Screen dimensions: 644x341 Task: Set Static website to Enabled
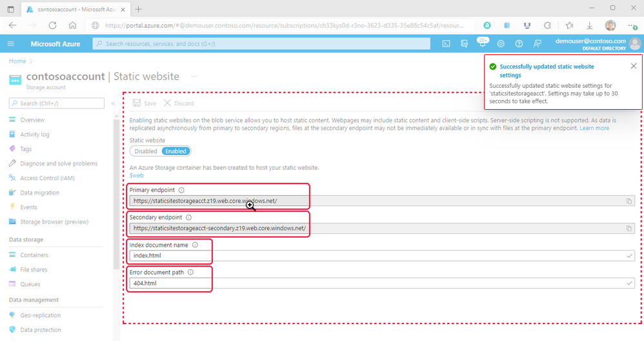pyautogui.click(x=176, y=151)
